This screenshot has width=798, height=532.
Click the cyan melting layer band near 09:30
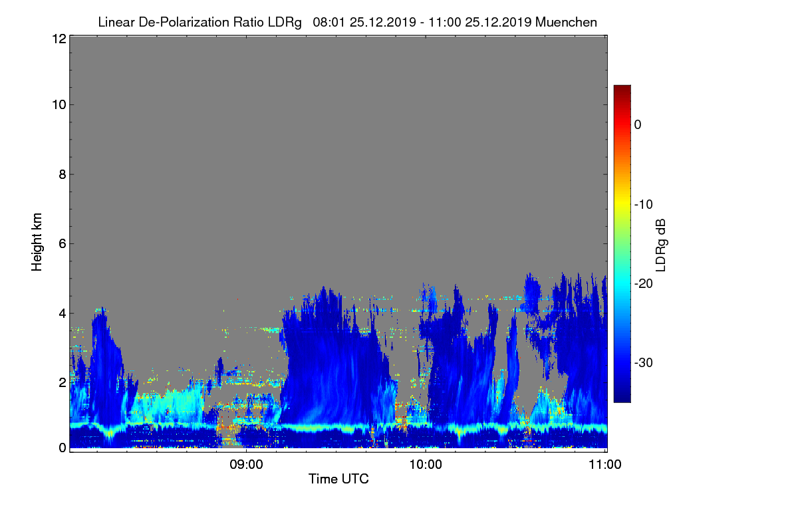click(x=336, y=428)
